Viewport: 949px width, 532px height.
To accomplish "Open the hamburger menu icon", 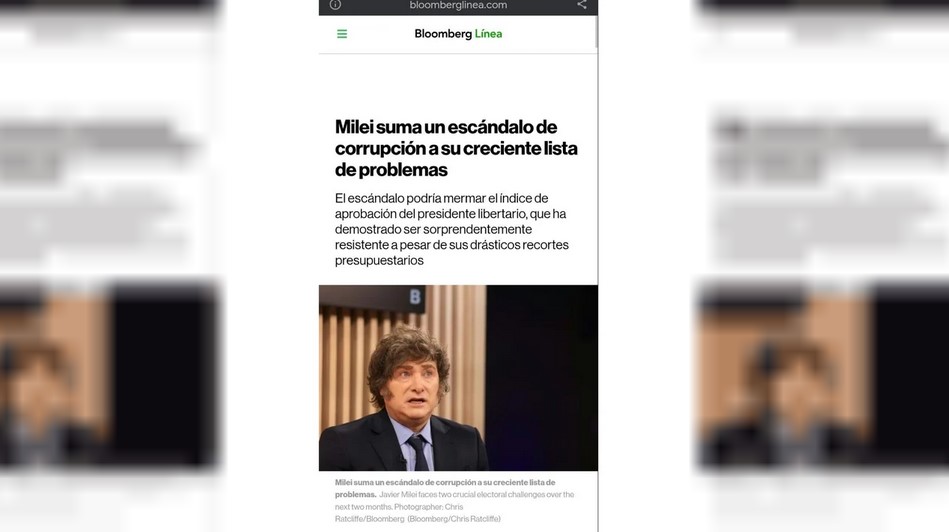I will point(342,34).
